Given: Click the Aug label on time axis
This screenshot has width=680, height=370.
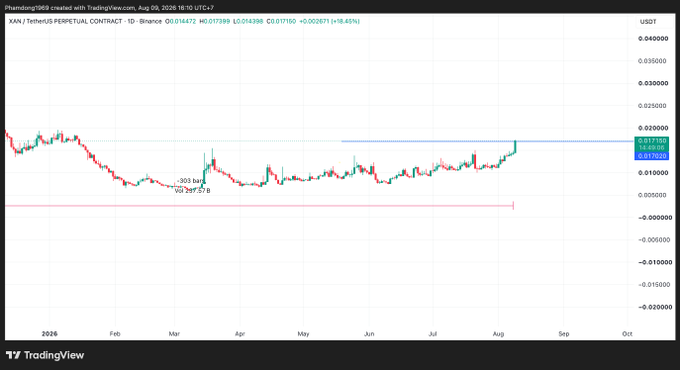Looking at the screenshot, I should click(498, 334).
